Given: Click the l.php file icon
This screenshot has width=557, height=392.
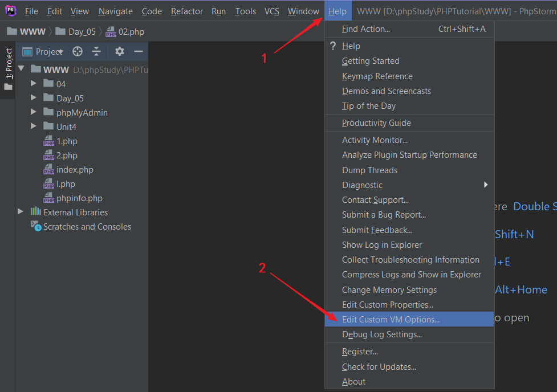Looking at the screenshot, I should click(x=48, y=183).
